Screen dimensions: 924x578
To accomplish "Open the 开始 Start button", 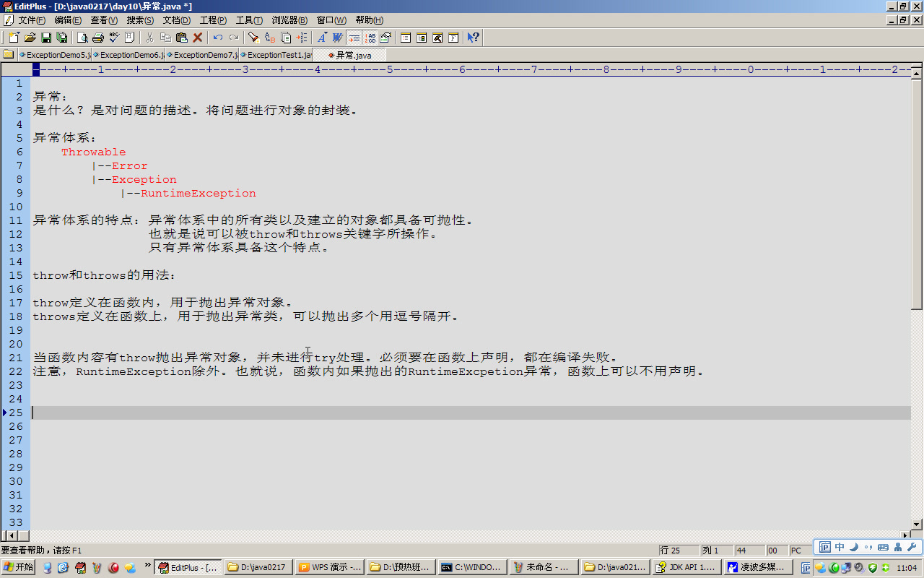I will coord(18,568).
